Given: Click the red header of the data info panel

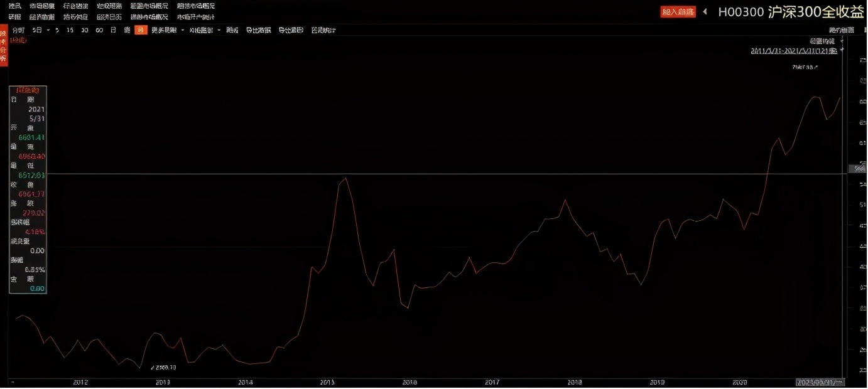Looking at the screenshot, I should (x=28, y=90).
